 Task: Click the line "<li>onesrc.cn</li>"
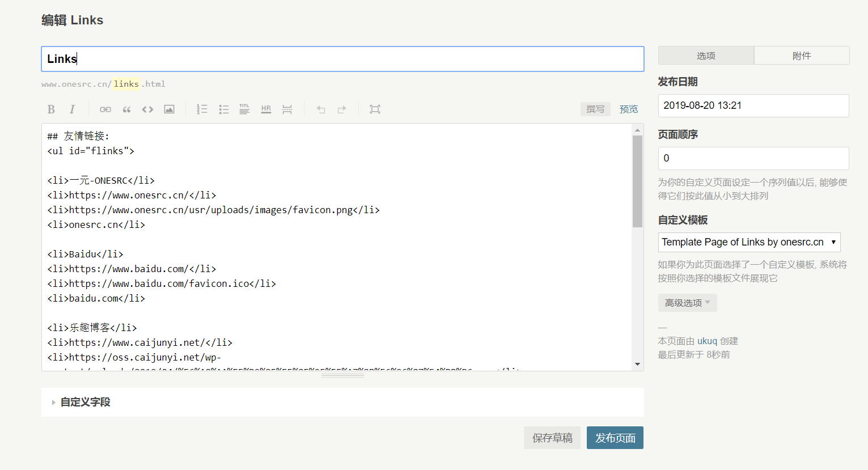96,225
